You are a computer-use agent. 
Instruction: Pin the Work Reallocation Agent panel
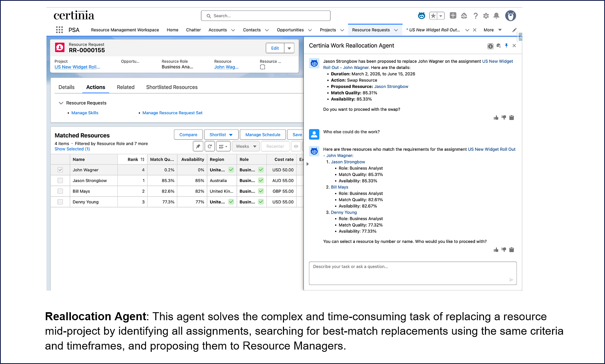click(506, 46)
